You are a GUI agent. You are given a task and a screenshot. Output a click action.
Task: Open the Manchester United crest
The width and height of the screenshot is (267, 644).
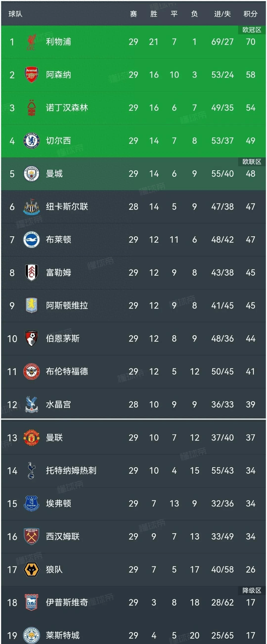point(31,438)
